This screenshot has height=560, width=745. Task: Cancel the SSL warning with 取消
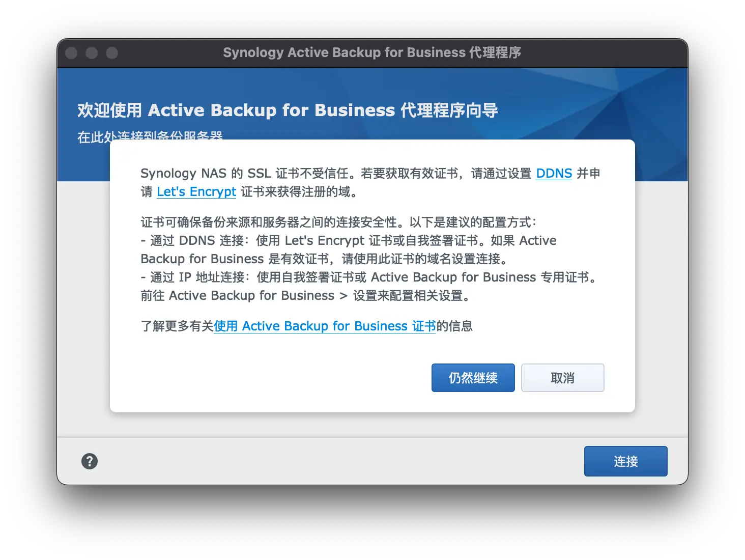[562, 378]
